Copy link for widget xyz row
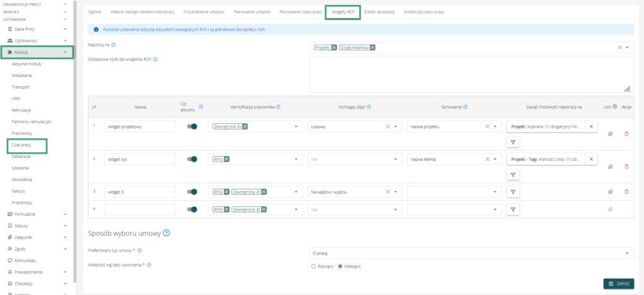Image resolution: width=644 pixels, height=295 pixels. (x=610, y=166)
